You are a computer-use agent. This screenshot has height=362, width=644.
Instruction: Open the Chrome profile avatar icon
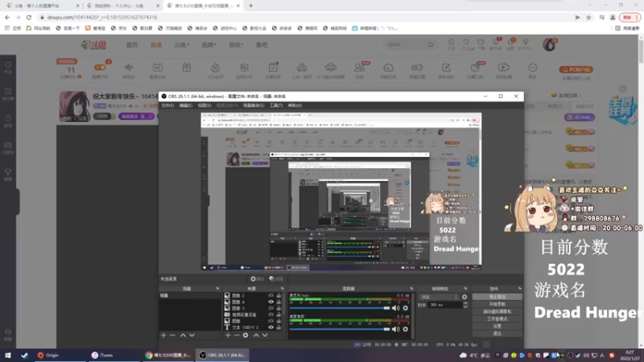pos(613,17)
